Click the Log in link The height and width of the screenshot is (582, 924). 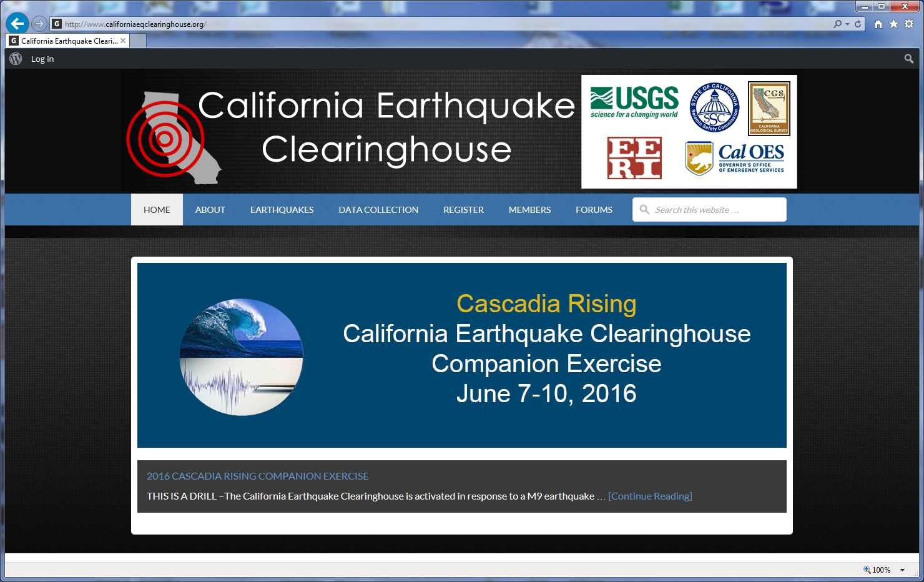(x=42, y=58)
